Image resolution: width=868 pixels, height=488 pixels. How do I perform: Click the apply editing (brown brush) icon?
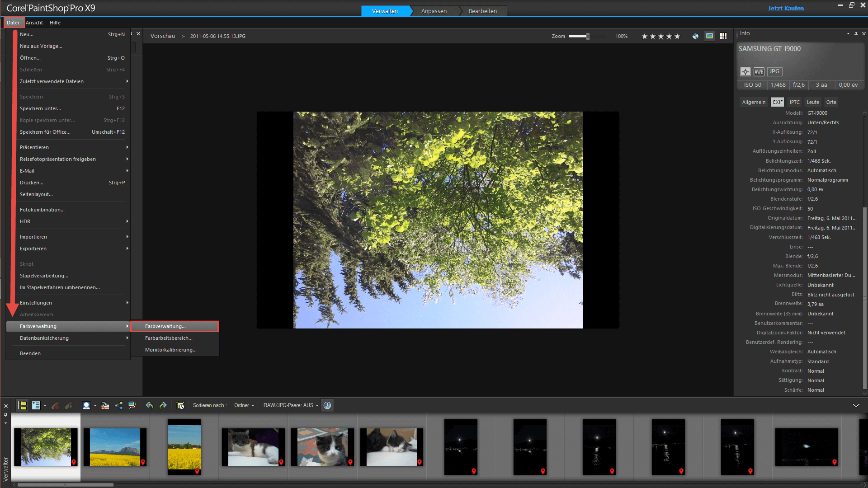click(69, 405)
